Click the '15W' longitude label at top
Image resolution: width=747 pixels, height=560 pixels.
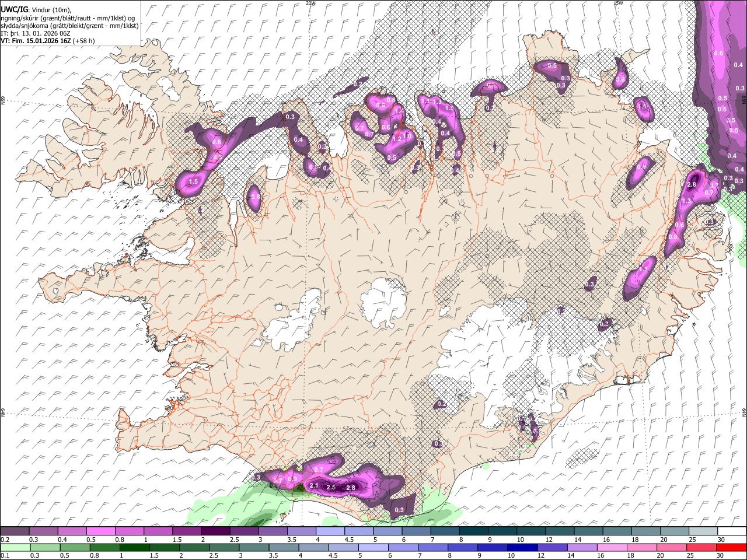click(617, 3)
